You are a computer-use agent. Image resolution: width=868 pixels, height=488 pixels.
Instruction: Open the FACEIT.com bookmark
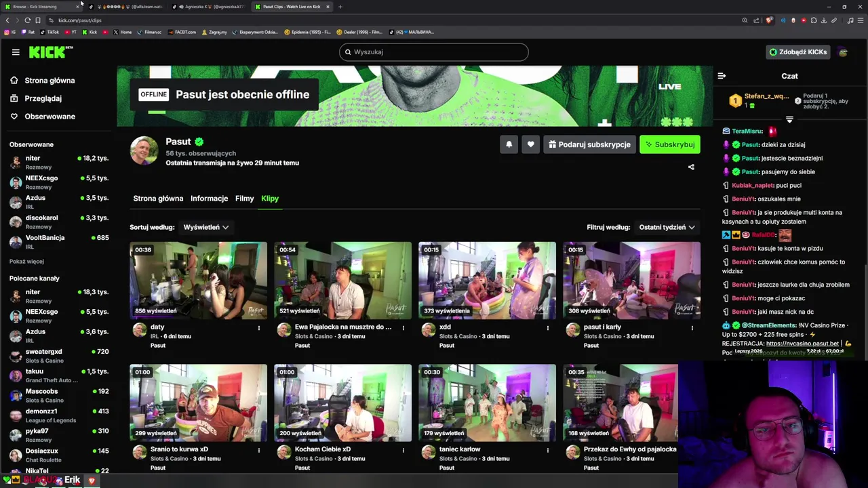(x=182, y=32)
